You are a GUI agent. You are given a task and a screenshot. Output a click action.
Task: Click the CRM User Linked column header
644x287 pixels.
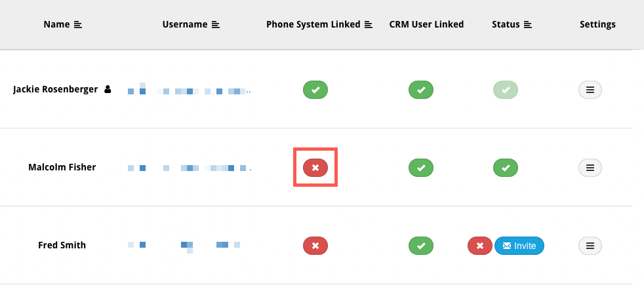click(x=426, y=25)
